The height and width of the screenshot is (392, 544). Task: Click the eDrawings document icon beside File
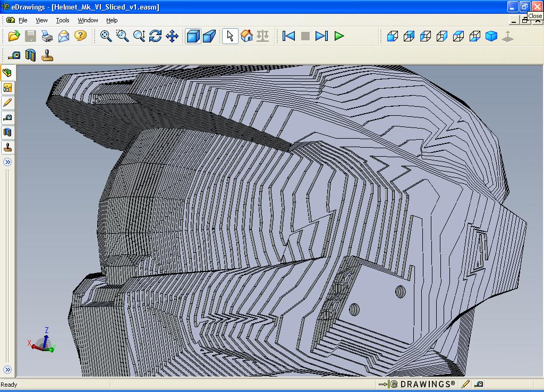(x=11, y=20)
